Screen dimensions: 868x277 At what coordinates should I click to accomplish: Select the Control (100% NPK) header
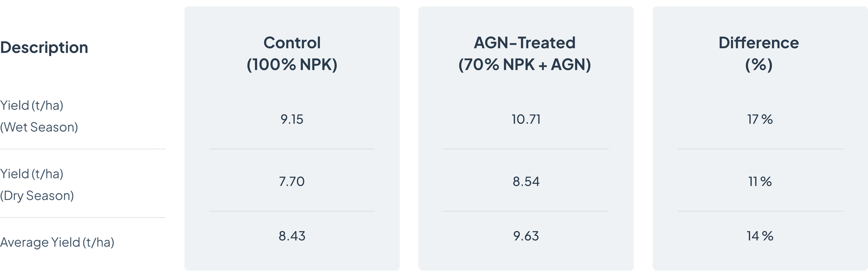point(292,54)
